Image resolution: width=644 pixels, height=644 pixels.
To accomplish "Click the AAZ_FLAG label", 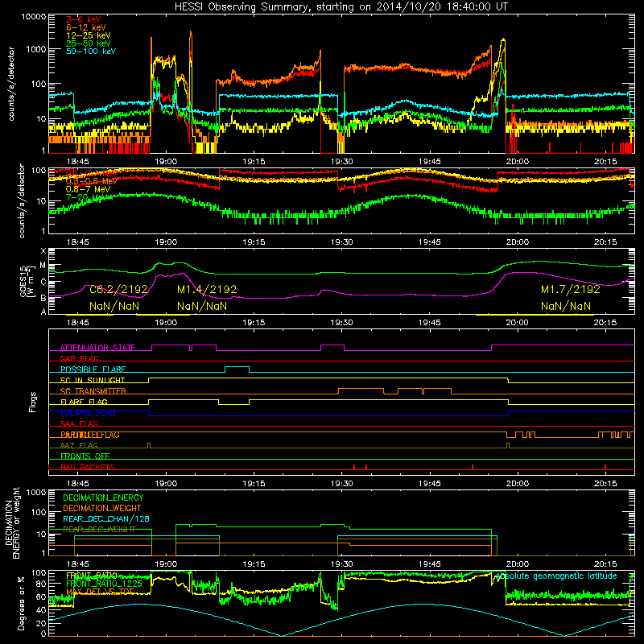I will (x=79, y=446).
